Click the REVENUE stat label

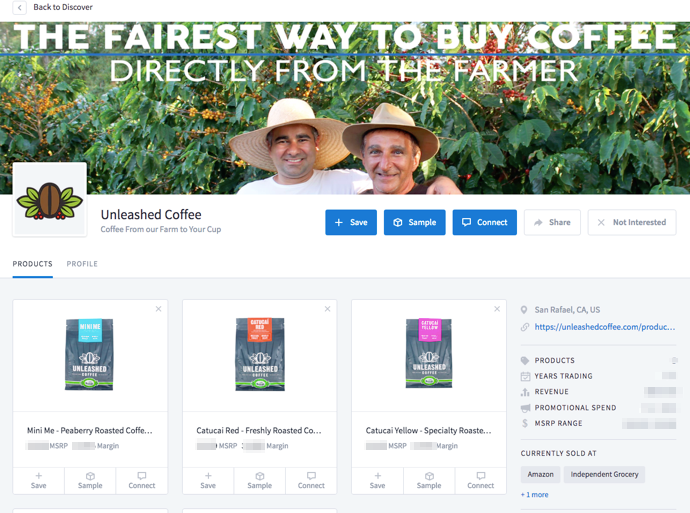click(551, 392)
